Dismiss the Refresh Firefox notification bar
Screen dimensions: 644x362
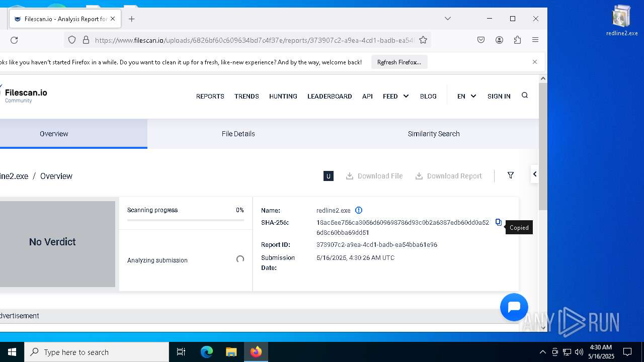(535, 62)
